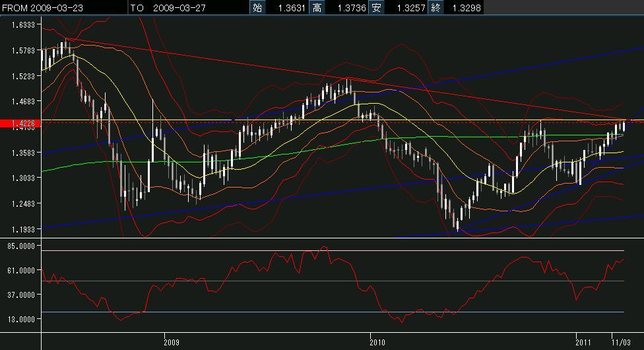Click the red current price marker 1.4226
The width and height of the screenshot is (644, 350).
[x=20, y=123]
